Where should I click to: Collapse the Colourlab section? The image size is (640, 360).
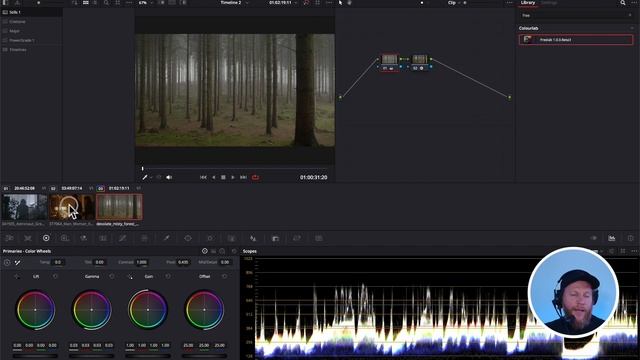[x=632, y=28]
